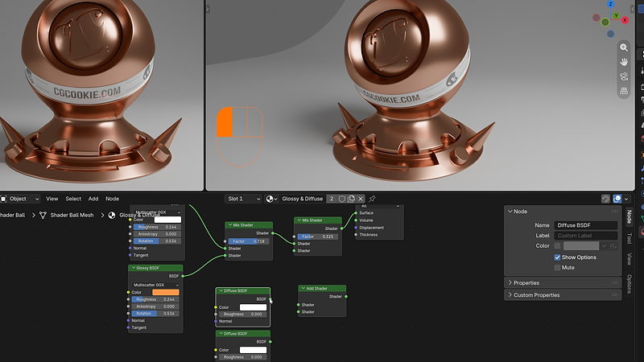Click the Node panel drag grip dots
Image resolution: width=644 pixels, height=362 pixels.
614,212
